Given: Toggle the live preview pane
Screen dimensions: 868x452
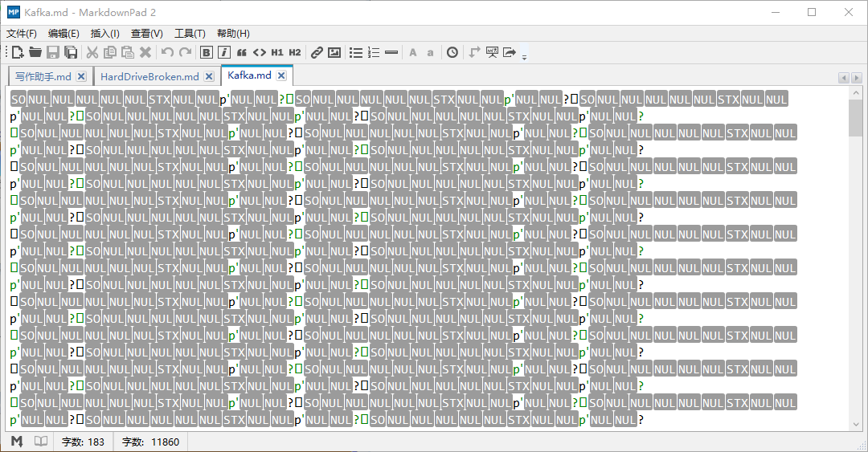Looking at the screenshot, I should click(x=492, y=52).
